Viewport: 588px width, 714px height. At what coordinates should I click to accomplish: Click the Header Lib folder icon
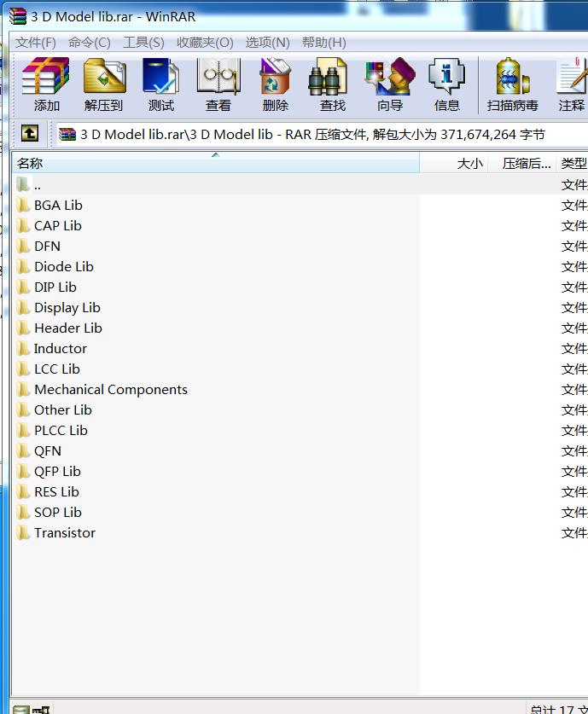point(23,328)
